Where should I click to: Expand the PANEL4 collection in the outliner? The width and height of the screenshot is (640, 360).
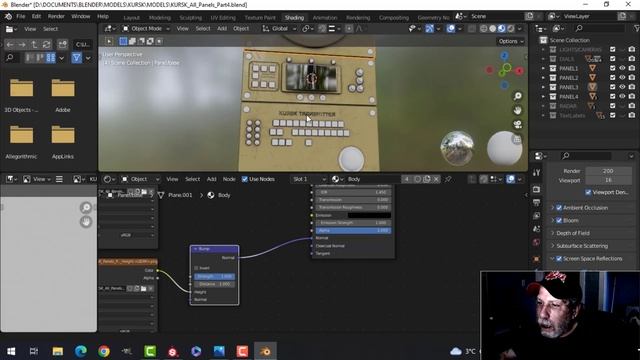pos(543,96)
